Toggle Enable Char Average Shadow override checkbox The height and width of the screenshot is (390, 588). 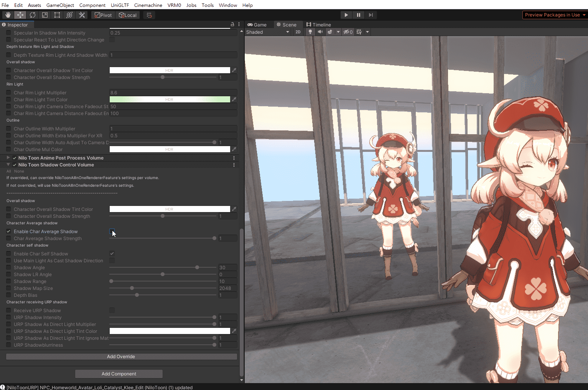click(8, 231)
